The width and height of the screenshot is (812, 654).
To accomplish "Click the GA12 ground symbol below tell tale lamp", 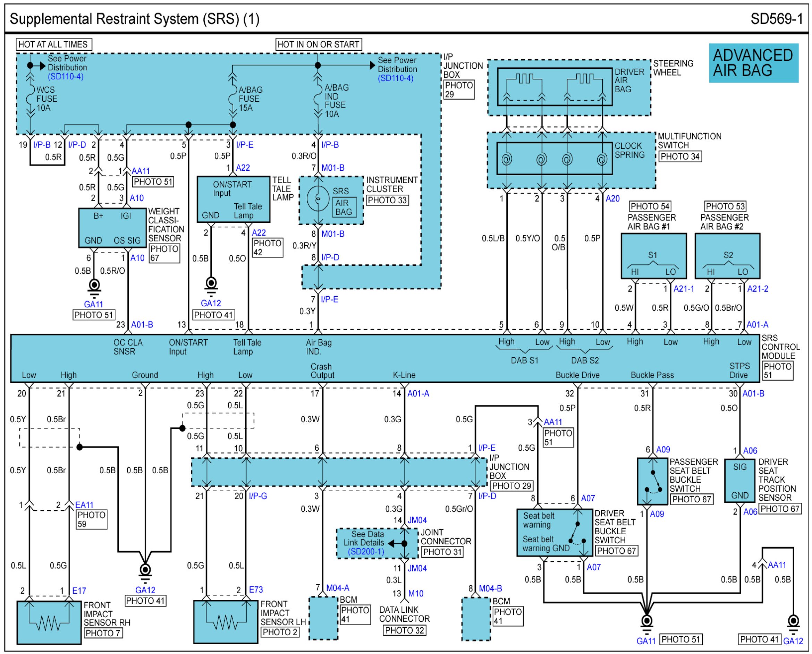I will (211, 286).
